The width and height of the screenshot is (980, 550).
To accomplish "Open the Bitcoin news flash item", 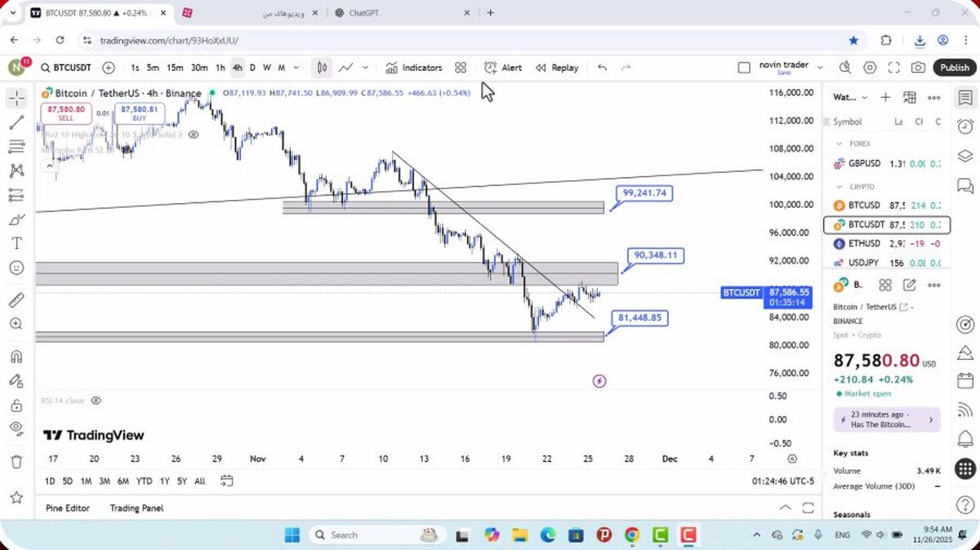I will [x=887, y=419].
